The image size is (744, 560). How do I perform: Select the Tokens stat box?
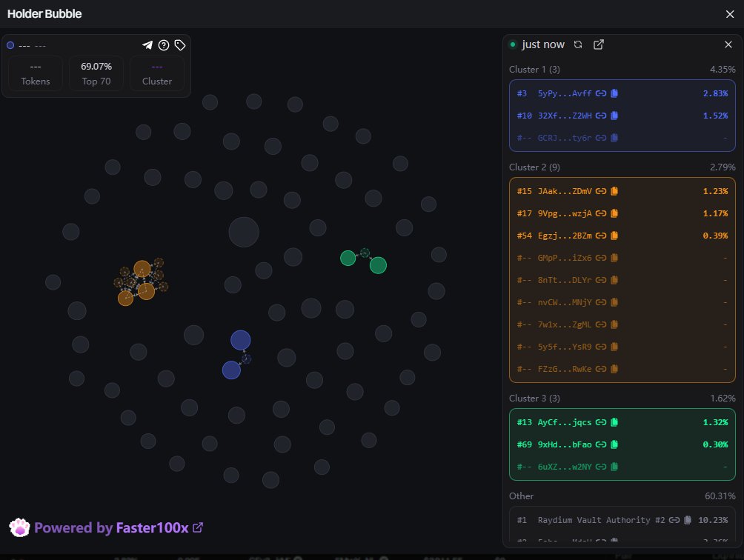coord(36,73)
